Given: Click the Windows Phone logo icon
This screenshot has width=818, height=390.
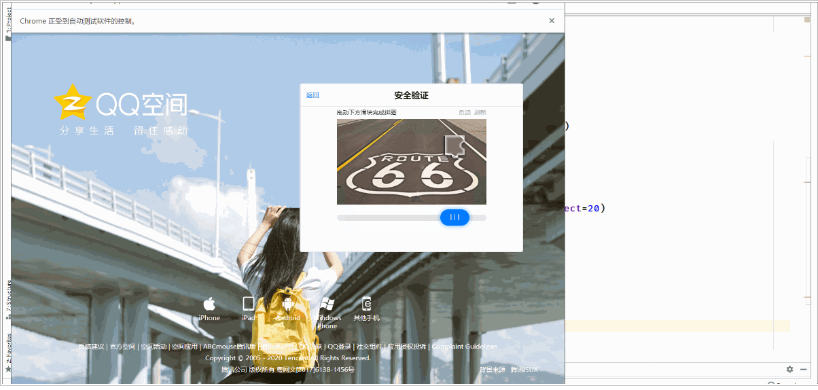Looking at the screenshot, I should [x=327, y=304].
